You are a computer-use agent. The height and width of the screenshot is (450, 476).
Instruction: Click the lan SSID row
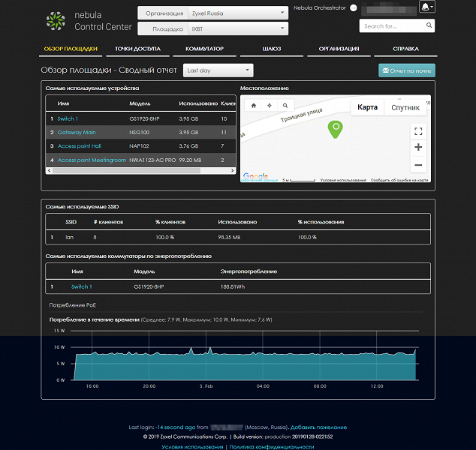pos(238,237)
